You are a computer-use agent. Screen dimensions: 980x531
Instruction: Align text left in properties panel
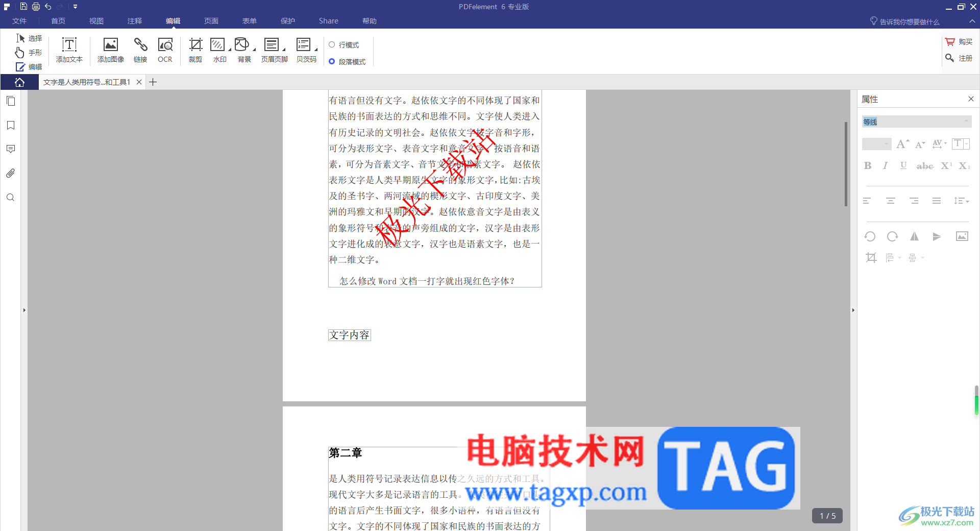tap(867, 201)
